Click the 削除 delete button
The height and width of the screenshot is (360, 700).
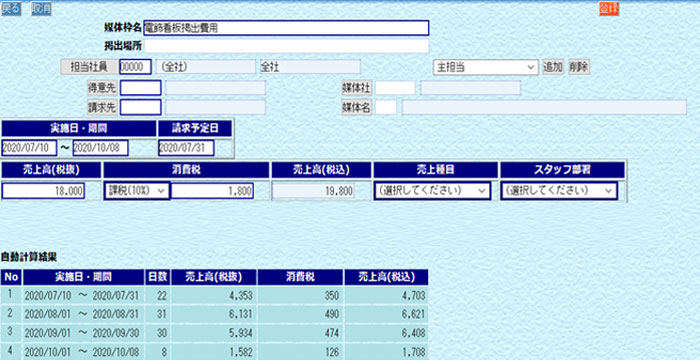[579, 67]
